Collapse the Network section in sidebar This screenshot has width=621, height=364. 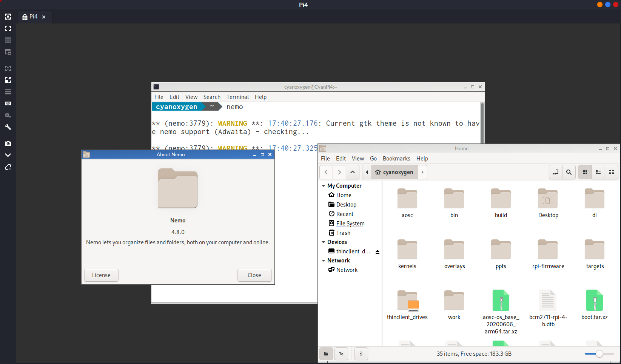[324, 261]
